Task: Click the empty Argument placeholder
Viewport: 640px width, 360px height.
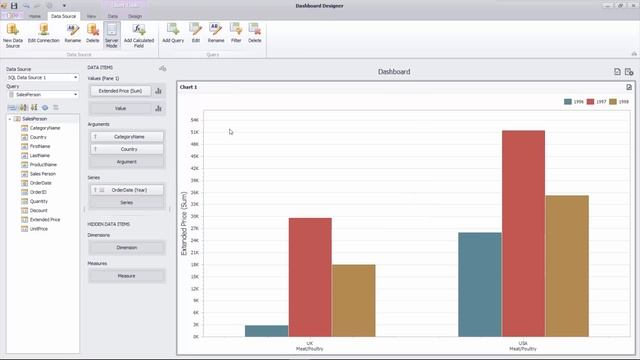Action: pyautogui.click(x=127, y=162)
